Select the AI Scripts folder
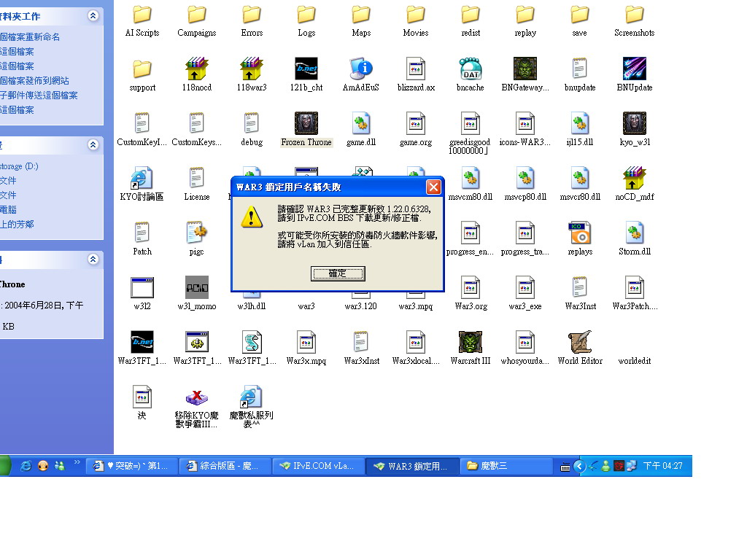The width and height of the screenshot is (747, 560). pyautogui.click(x=142, y=15)
